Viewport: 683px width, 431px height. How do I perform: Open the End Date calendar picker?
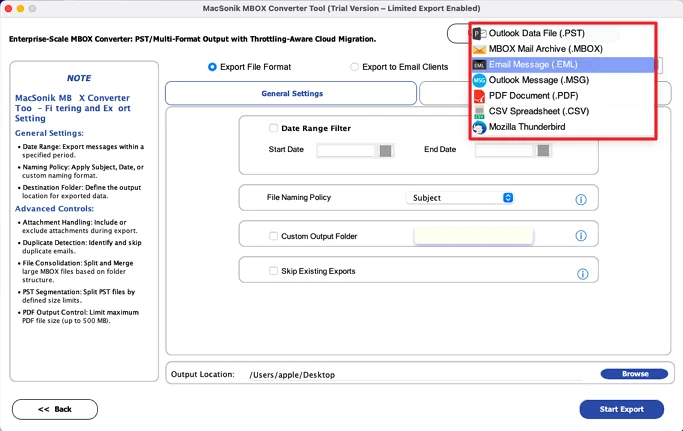click(x=543, y=150)
